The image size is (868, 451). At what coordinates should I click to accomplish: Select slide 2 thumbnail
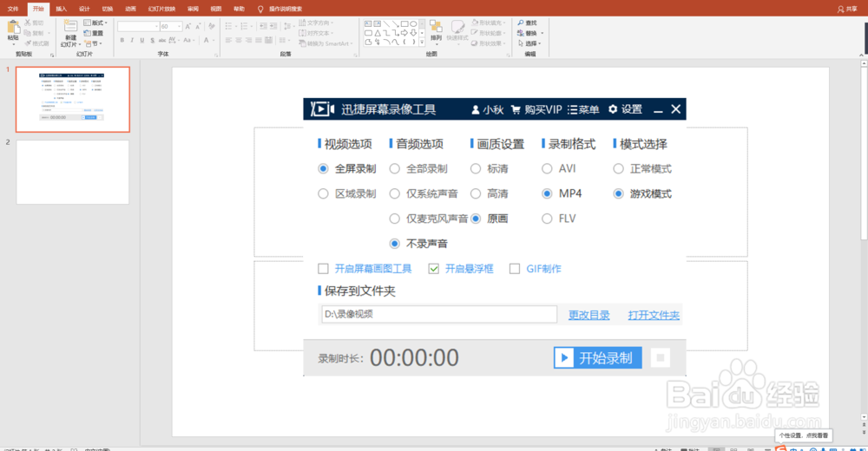73,172
